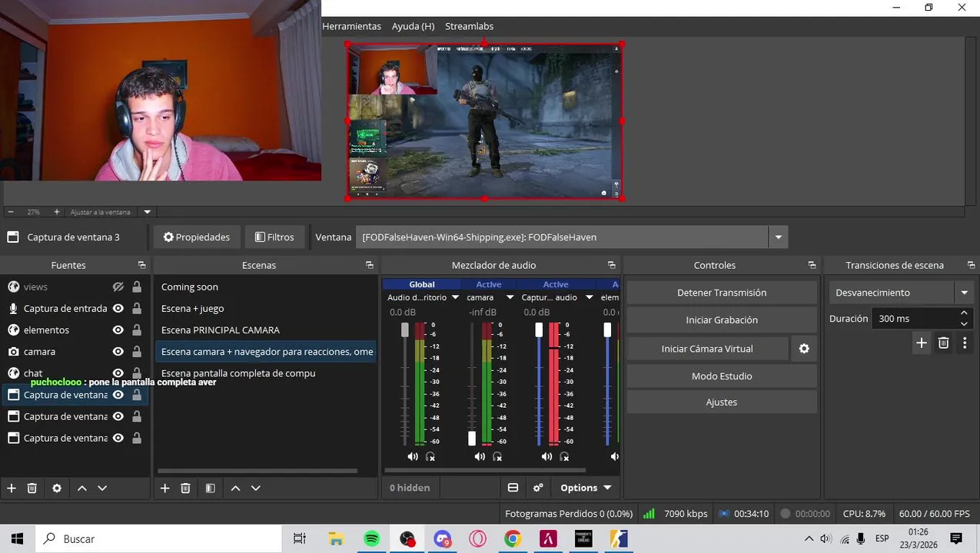This screenshot has width=980, height=553.
Task: Hide the elementos source
Action: 118,329
